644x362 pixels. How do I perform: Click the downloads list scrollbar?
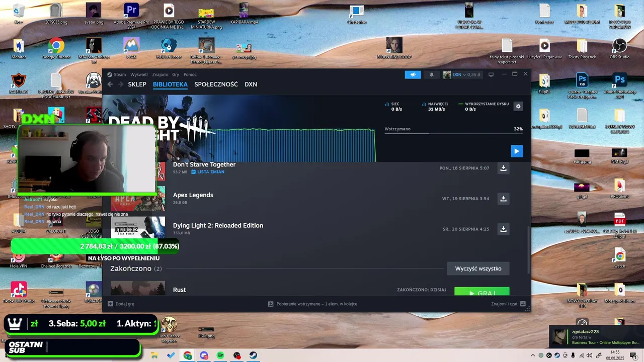click(x=528, y=250)
